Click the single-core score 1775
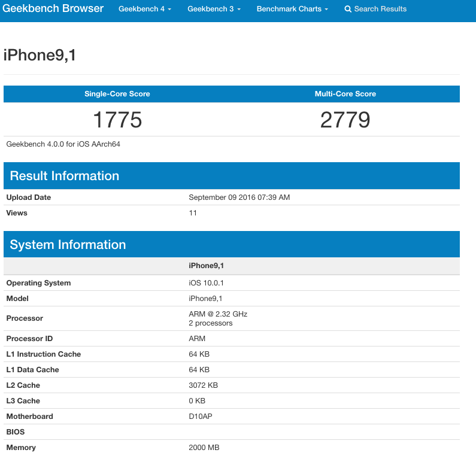 click(117, 120)
